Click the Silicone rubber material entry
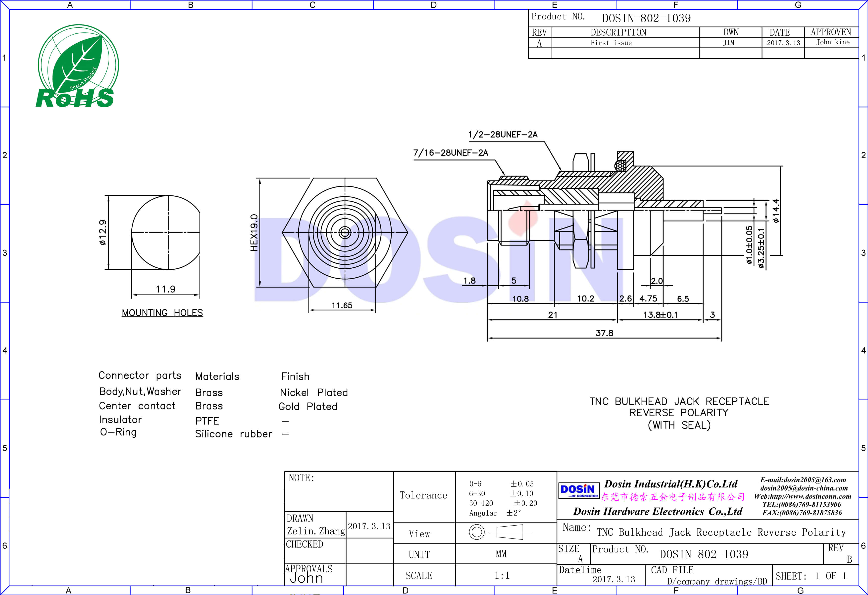This screenshot has height=595, width=868. pos(233,434)
